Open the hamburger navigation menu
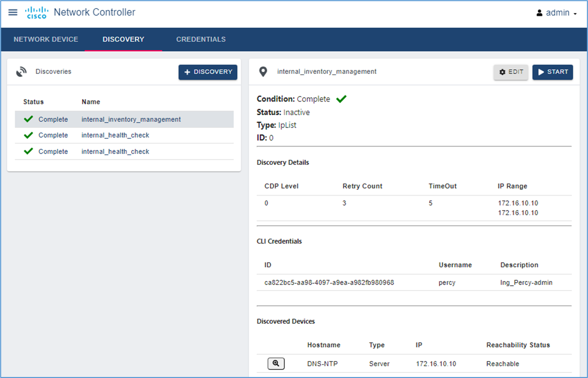The height and width of the screenshot is (378, 588). (13, 13)
